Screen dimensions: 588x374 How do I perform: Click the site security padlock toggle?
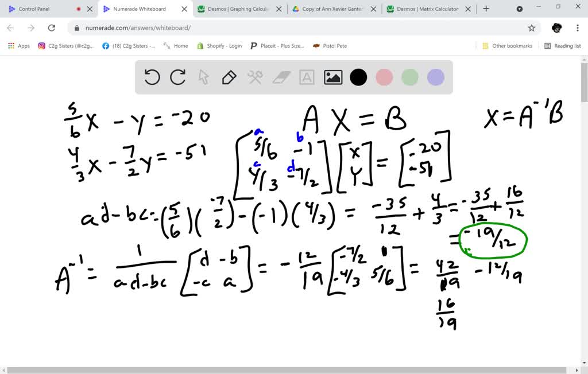(76, 28)
